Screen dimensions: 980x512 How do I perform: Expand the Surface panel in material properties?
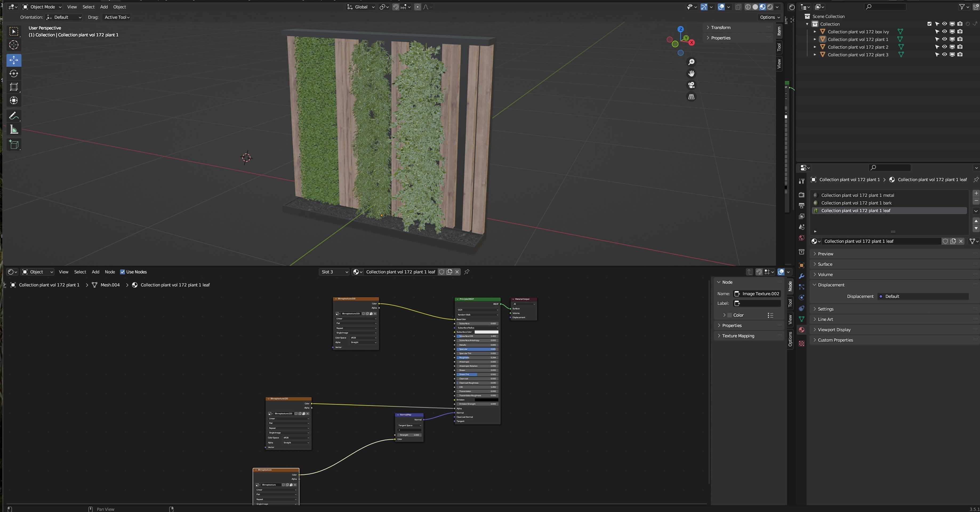pyautogui.click(x=825, y=264)
